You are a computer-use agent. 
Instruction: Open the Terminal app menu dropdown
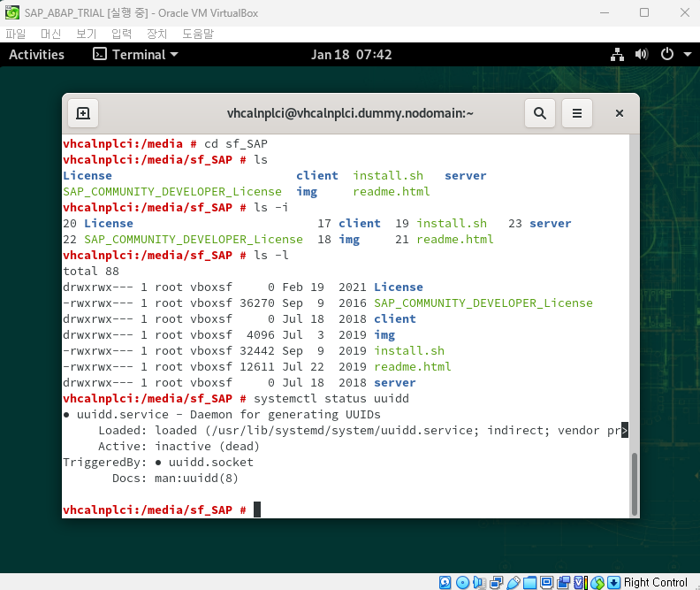[135, 55]
